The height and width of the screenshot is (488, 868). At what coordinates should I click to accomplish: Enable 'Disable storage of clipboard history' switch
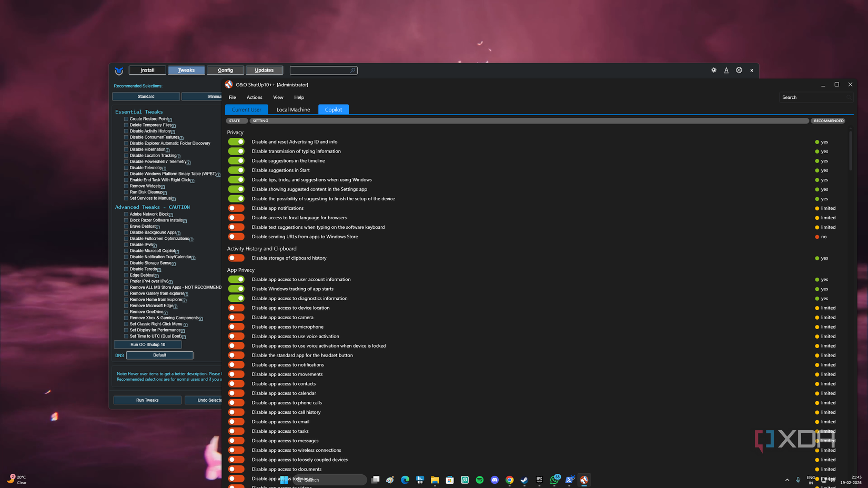tap(236, 258)
